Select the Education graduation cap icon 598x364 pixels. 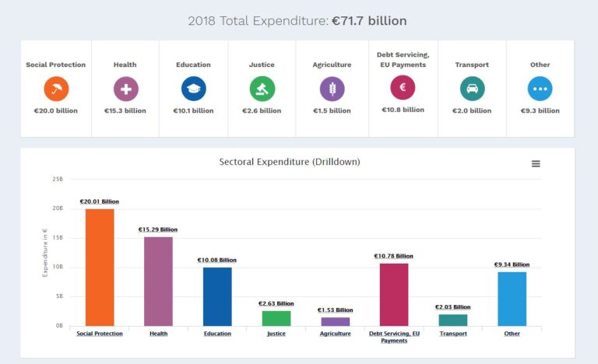[x=193, y=89]
